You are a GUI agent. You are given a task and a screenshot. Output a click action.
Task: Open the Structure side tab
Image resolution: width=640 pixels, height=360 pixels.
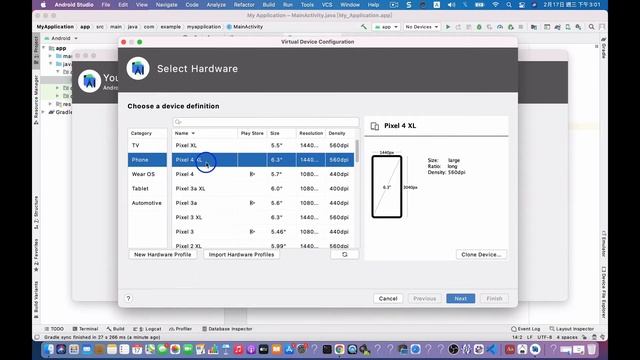pyautogui.click(x=36, y=212)
